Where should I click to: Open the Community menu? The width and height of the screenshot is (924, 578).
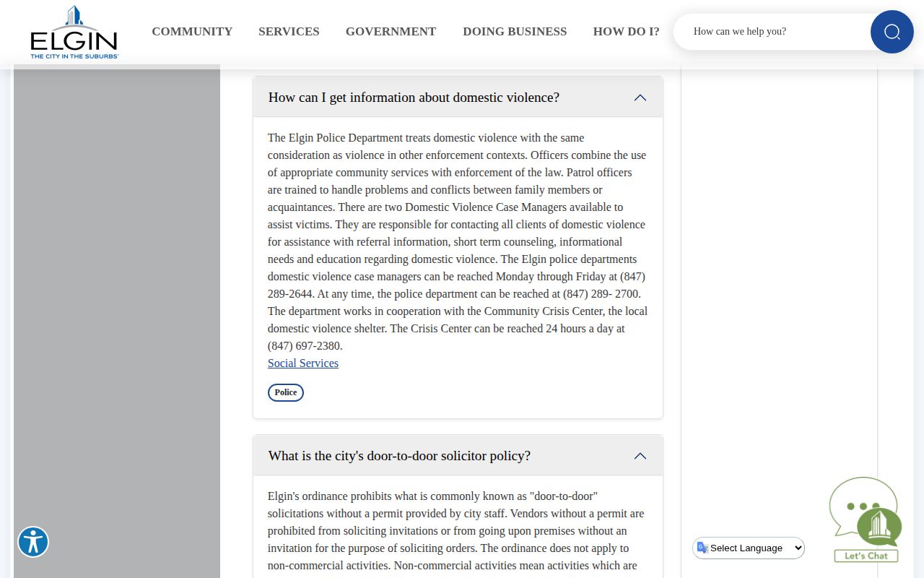coord(192,32)
